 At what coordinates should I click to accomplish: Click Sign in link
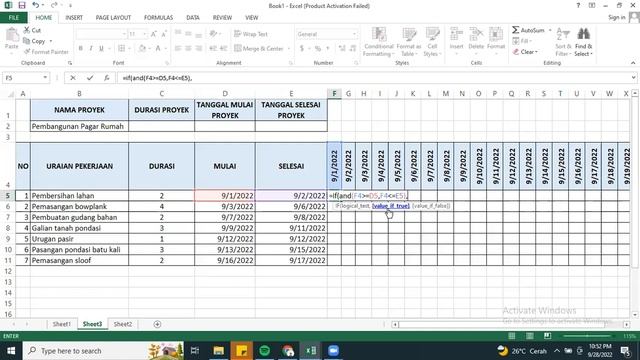coord(616,17)
